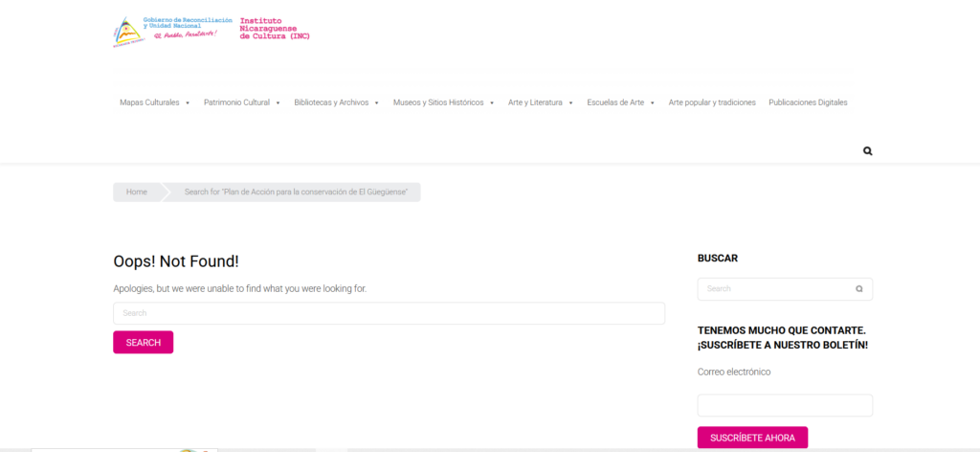The height and width of the screenshot is (452, 980).
Task: Focus the Correo electrónico email field
Action: point(785,405)
